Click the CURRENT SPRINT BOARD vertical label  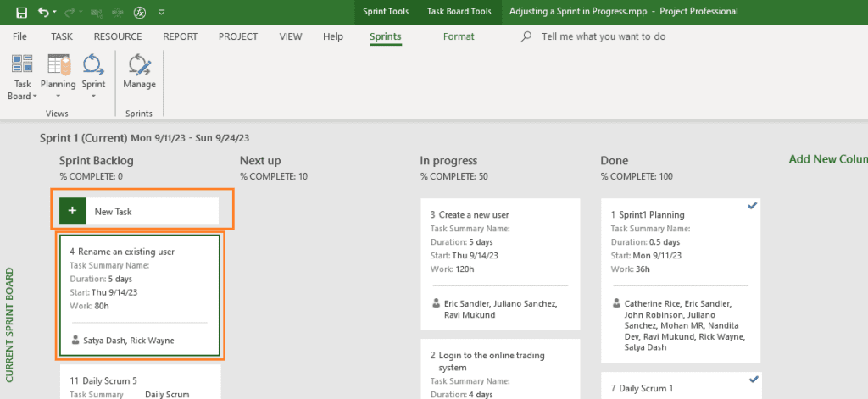click(9, 325)
